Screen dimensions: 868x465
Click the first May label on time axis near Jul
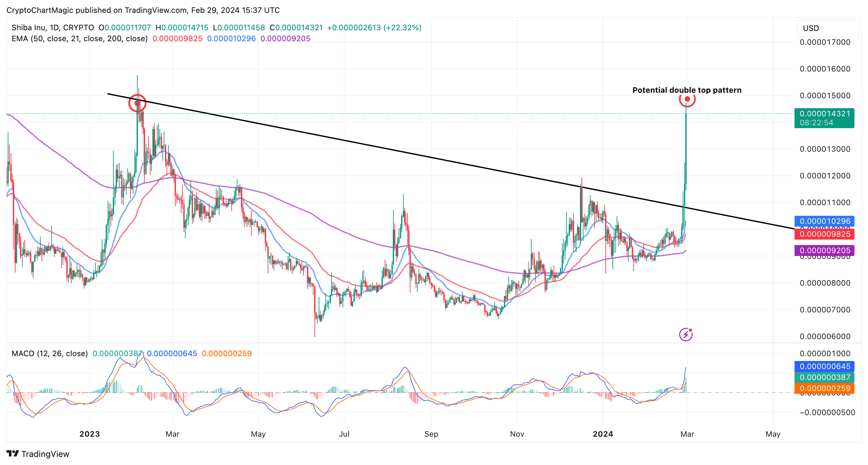(258, 434)
